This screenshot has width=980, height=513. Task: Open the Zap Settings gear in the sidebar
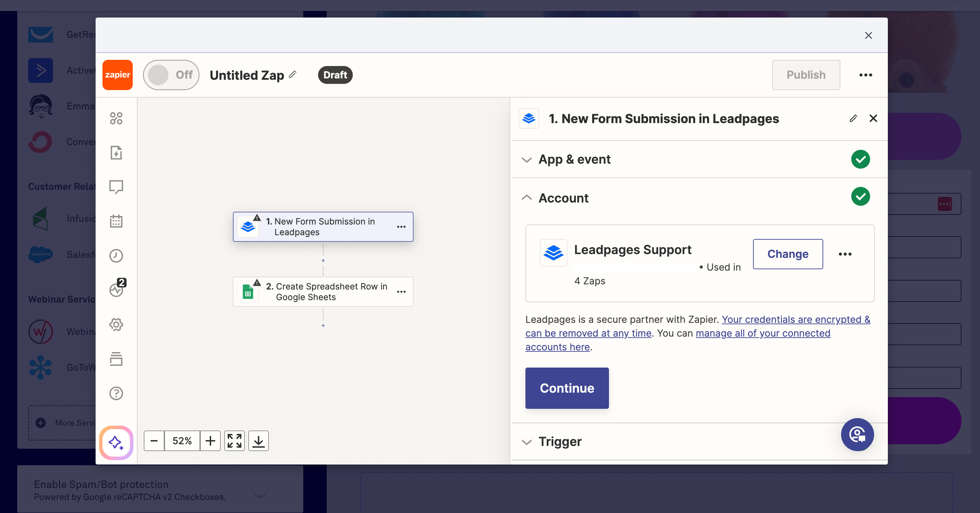[117, 324]
